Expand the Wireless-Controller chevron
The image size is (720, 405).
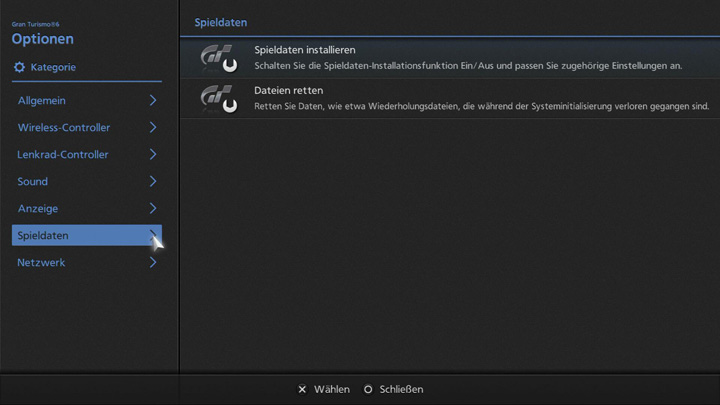pos(153,128)
